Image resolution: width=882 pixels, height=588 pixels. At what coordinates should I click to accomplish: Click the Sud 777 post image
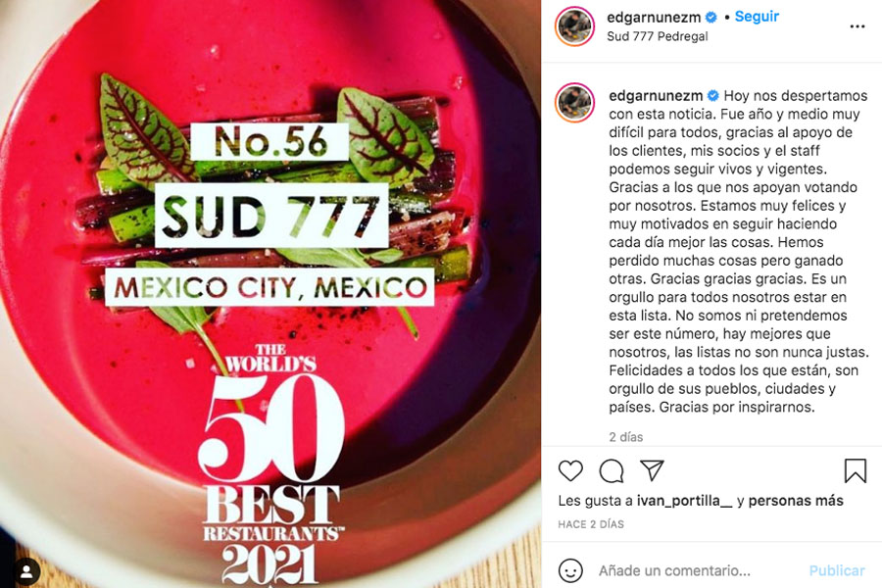[x=270, y=294]
